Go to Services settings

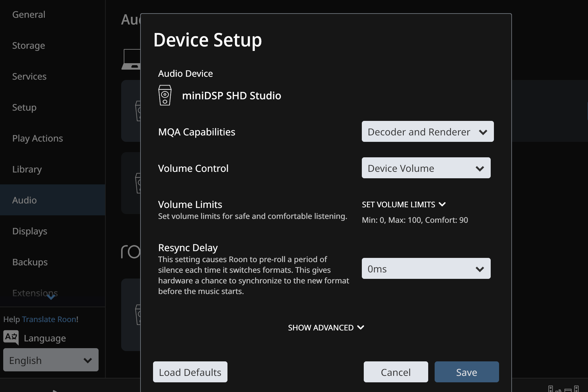tap(29, 76)
